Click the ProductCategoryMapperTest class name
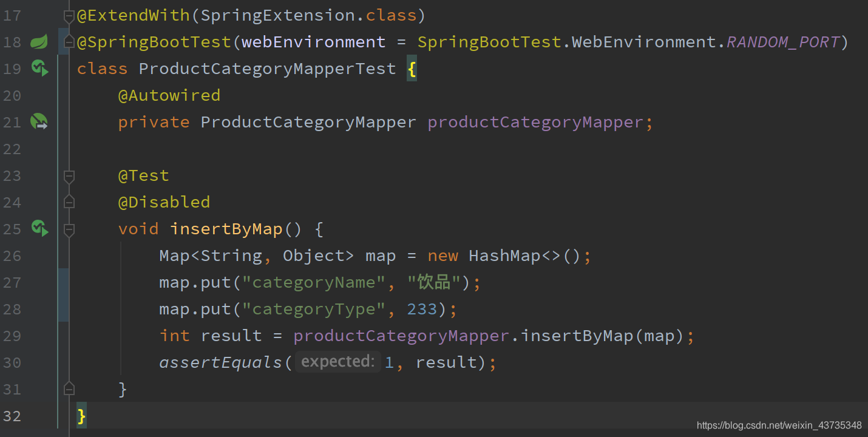The image size is (868, 437). [x=267, y=69]
